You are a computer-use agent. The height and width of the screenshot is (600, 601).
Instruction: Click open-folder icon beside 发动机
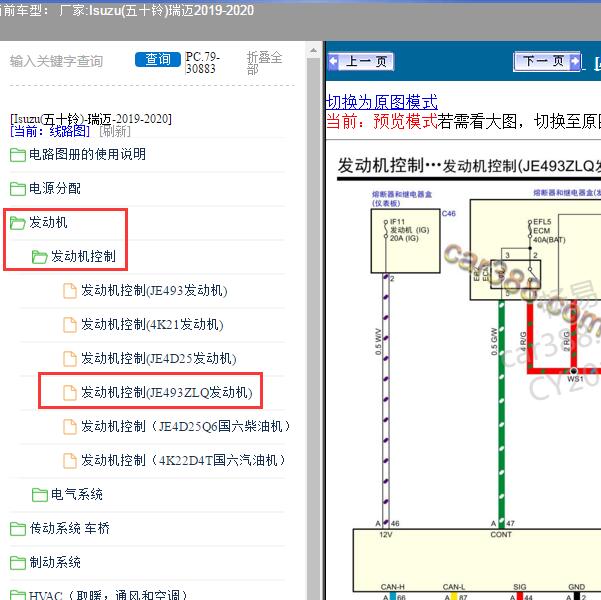(x=18, y=223)
